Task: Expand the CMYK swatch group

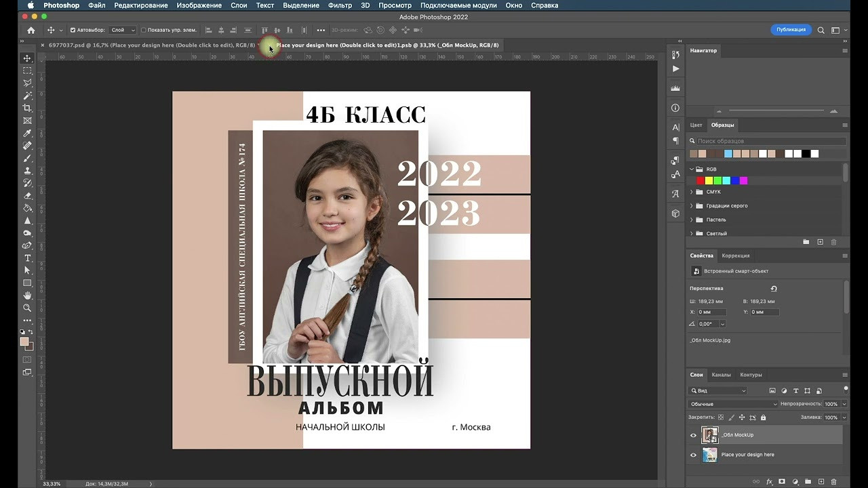Action: coord(692,192)
